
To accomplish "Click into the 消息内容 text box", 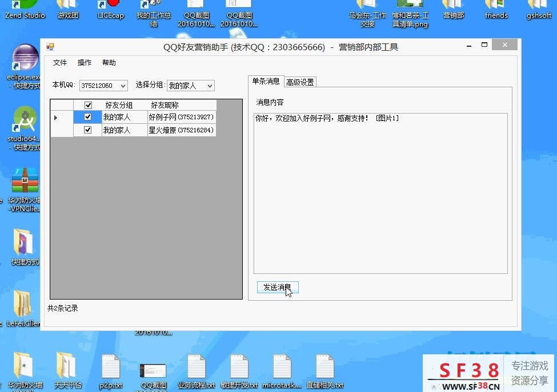I will tap(380, 193).
